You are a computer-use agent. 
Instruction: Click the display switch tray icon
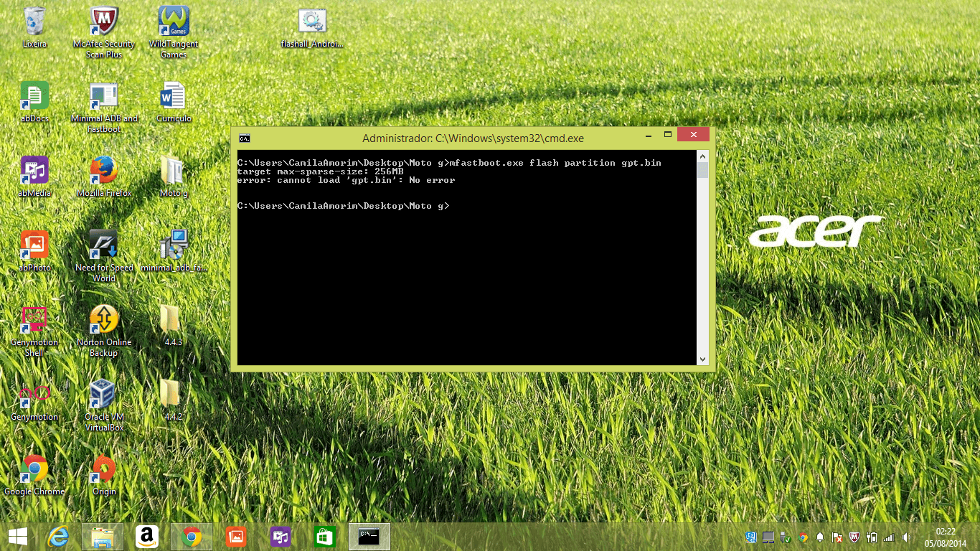(x=768, y=537)
